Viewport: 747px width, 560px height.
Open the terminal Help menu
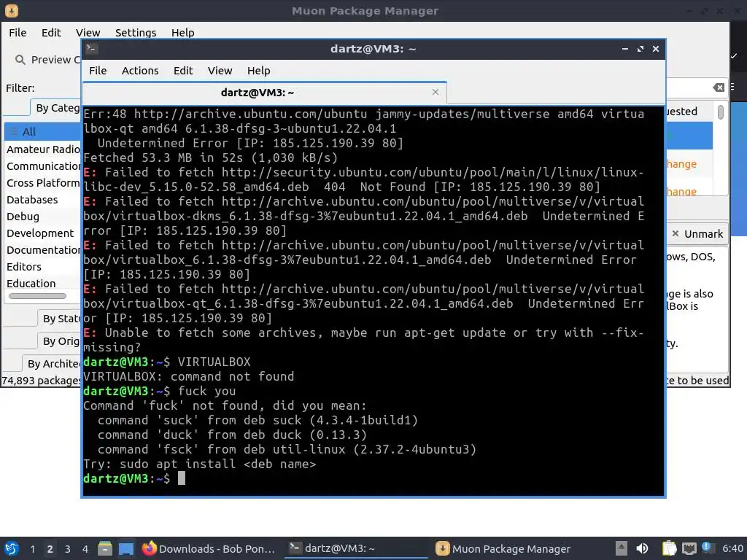click(x=259, y=71)
